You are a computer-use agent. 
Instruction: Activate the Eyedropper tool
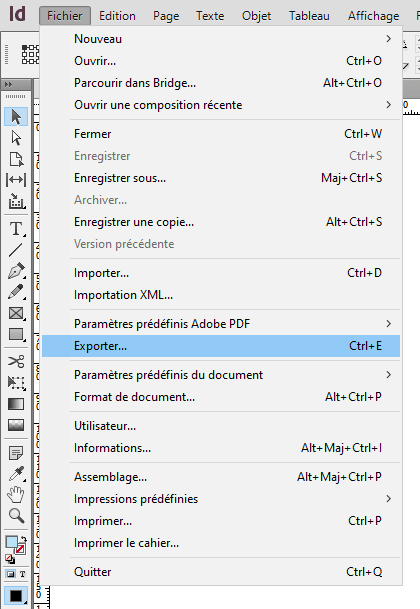pyautogui.click(x=16, y=474)
